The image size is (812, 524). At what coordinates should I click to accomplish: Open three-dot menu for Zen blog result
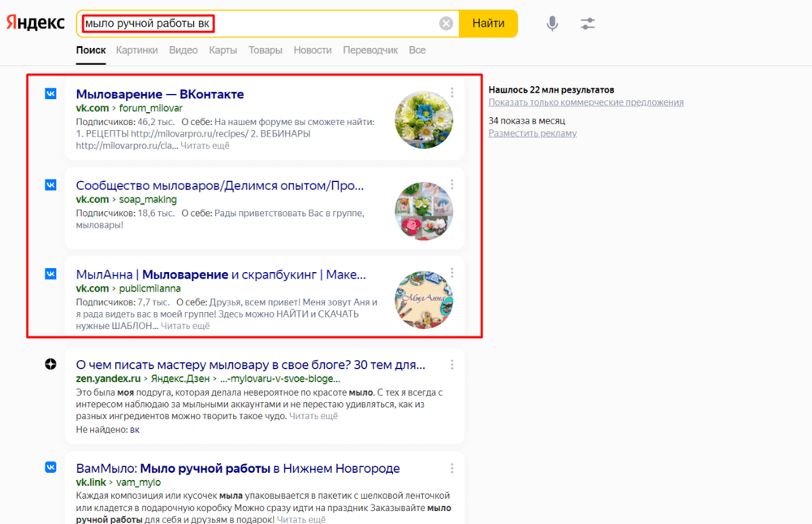[452, 365]
